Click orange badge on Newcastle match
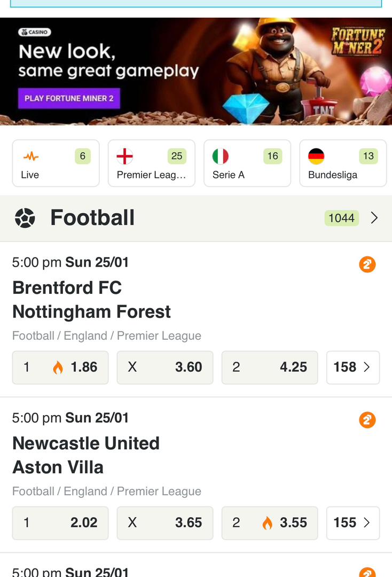392x577 pixels. [x=367, y=420]
